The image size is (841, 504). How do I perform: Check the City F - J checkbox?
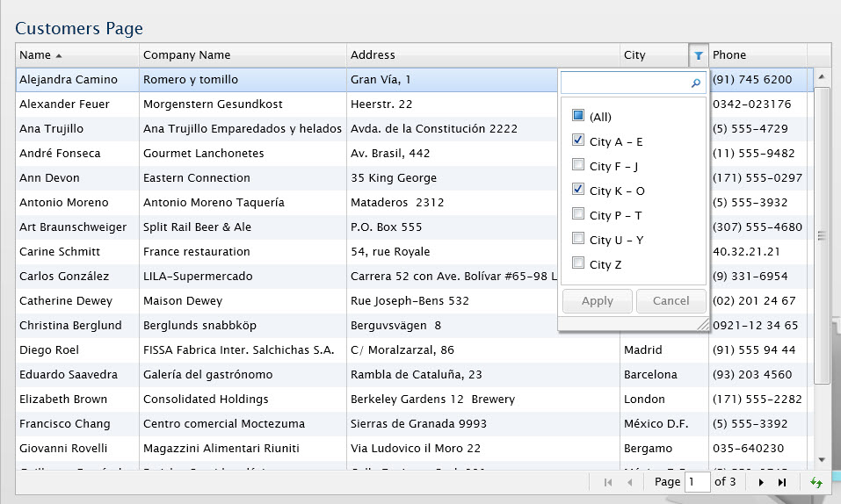tap(578, 165)
